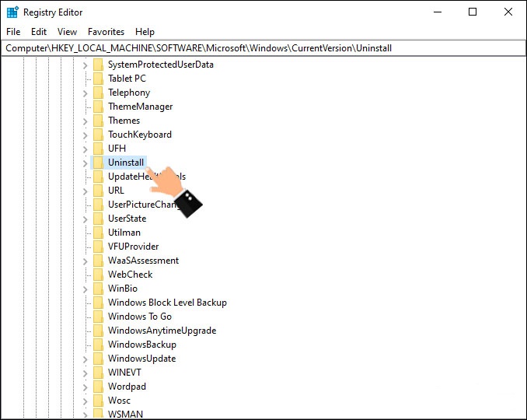The image size is (527, 420).
Task: Expand the WindowsUpdate key
Action: tap(85, 359)
